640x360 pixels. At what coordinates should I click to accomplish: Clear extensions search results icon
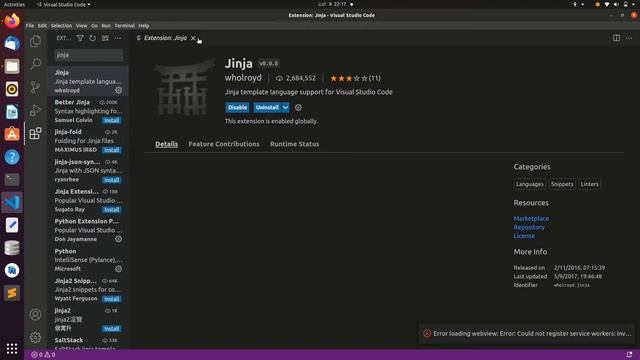coord(105,38)
